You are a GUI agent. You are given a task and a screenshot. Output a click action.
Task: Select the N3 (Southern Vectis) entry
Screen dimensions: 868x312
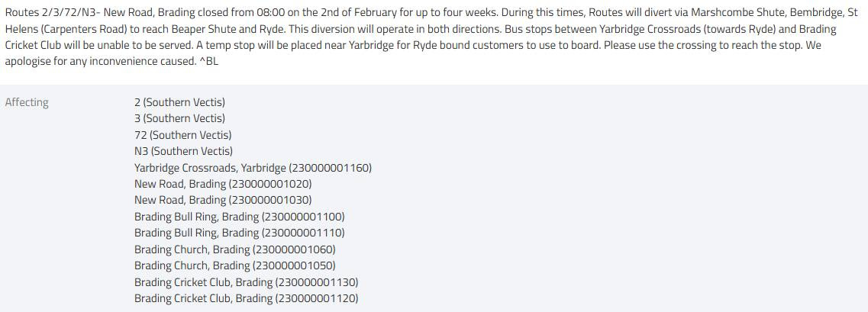click(x=183, y=151)
